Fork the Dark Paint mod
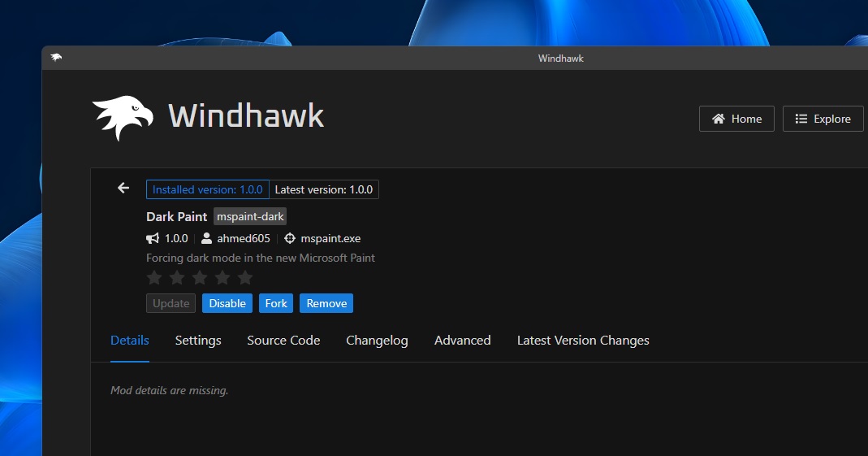 (x=276, y=303)
